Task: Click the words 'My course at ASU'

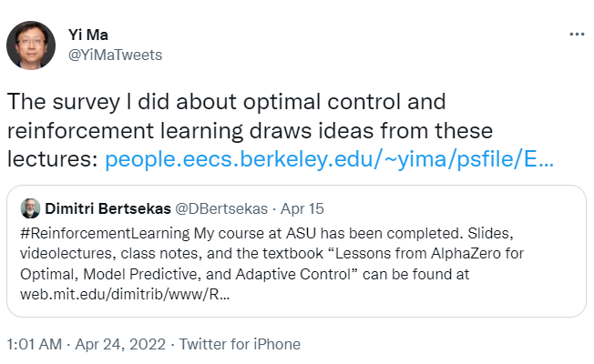Action: tap(249, 231)
